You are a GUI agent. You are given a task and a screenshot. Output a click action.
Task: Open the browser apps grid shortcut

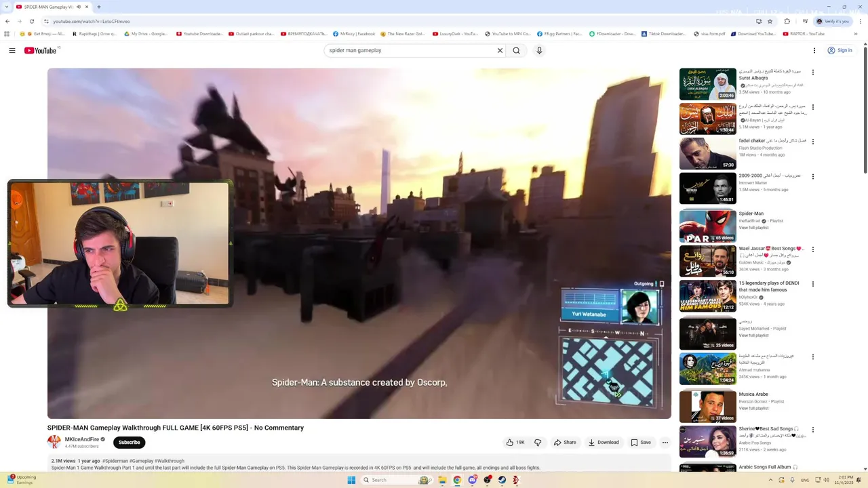[x=7, y=34]
